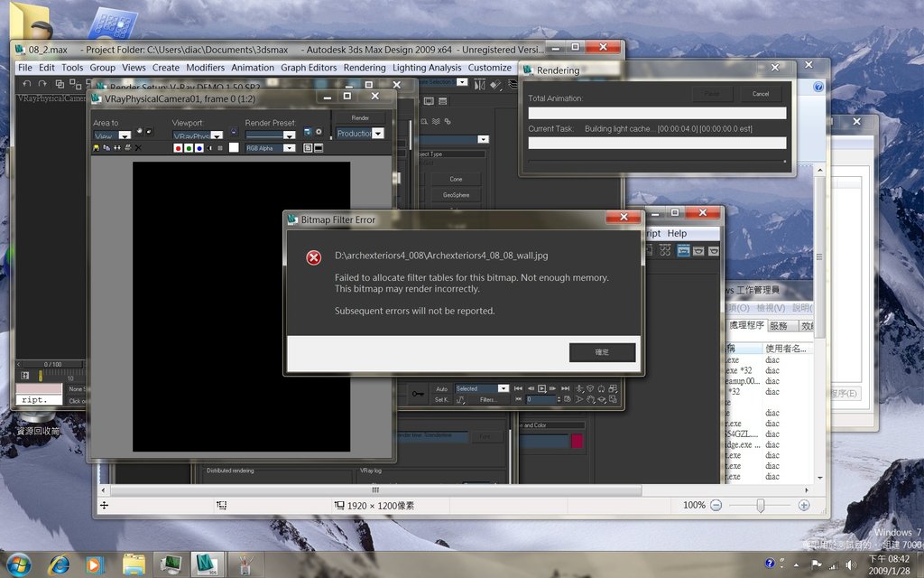This screenshot has height=578, width=924.
Task: Open Environment and Effects dialog icon
Action: point(319,132)
